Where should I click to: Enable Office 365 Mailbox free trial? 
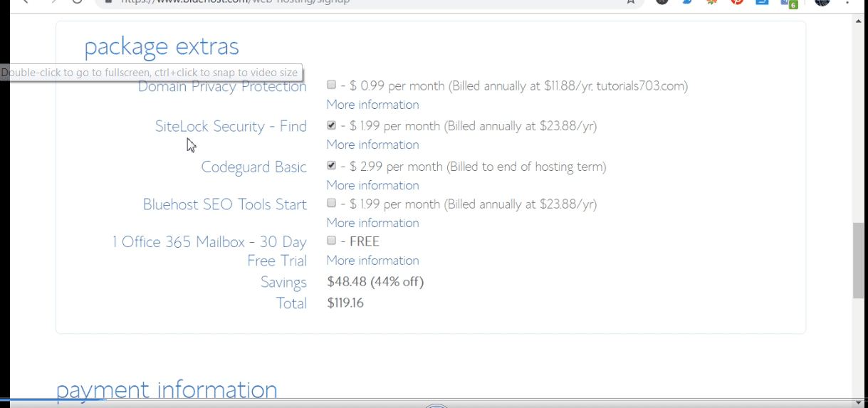point(331,241)
